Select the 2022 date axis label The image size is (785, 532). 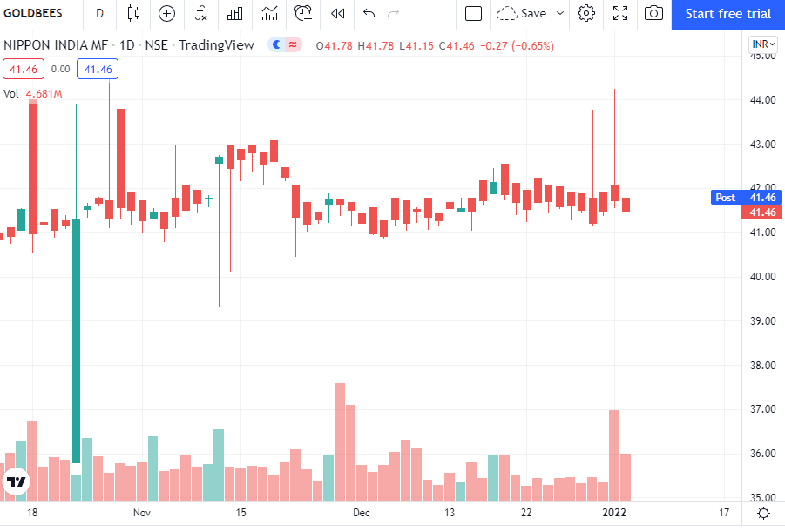[x=614, y=513]
